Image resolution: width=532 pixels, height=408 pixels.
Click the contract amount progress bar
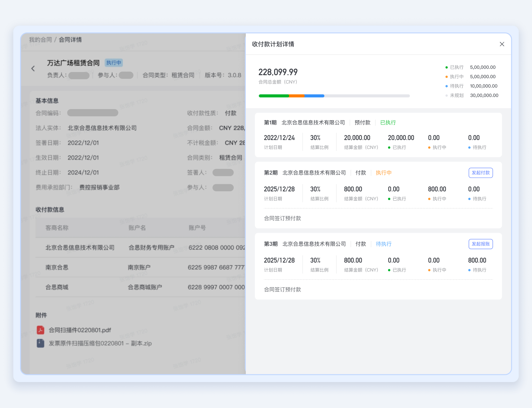point(334,96)
